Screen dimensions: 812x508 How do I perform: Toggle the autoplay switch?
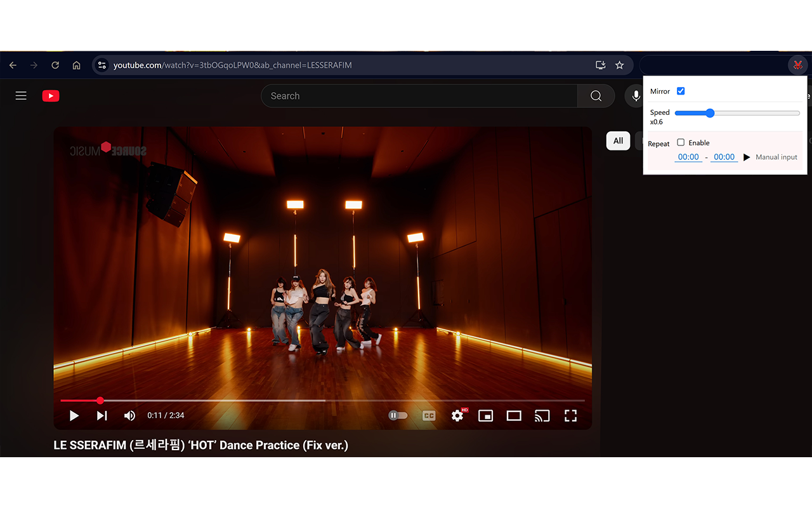(398, 416)
